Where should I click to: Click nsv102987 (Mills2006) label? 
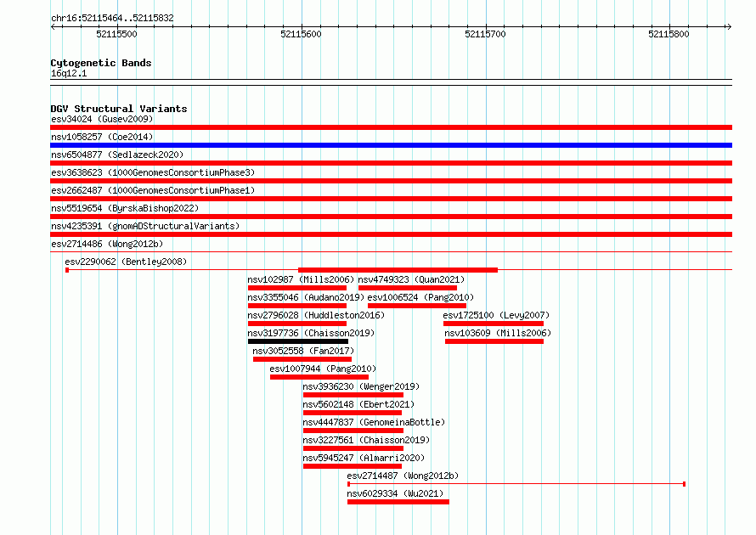point(301,279)
